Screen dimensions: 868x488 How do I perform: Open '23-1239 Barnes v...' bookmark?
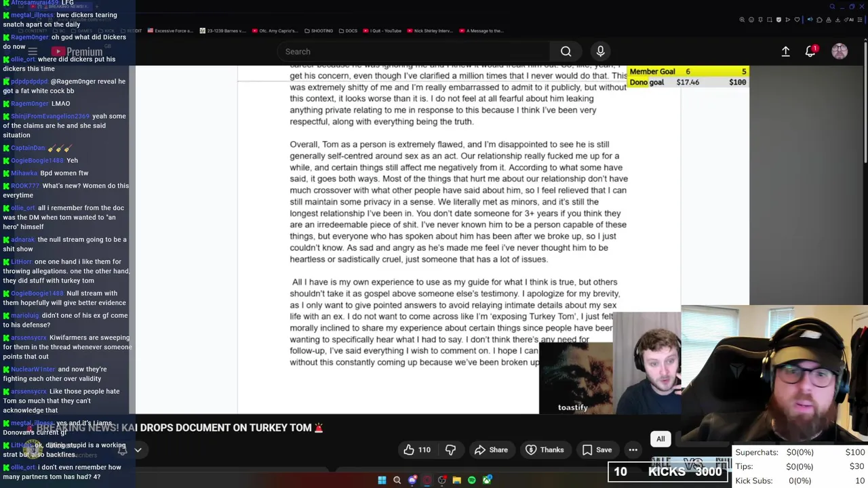tap(222, 30)
